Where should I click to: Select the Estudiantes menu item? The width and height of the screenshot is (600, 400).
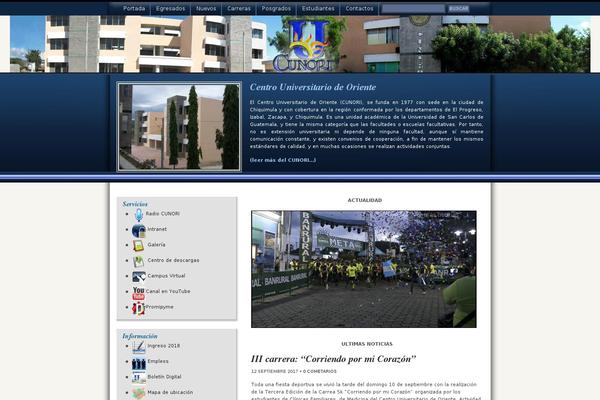318,8
